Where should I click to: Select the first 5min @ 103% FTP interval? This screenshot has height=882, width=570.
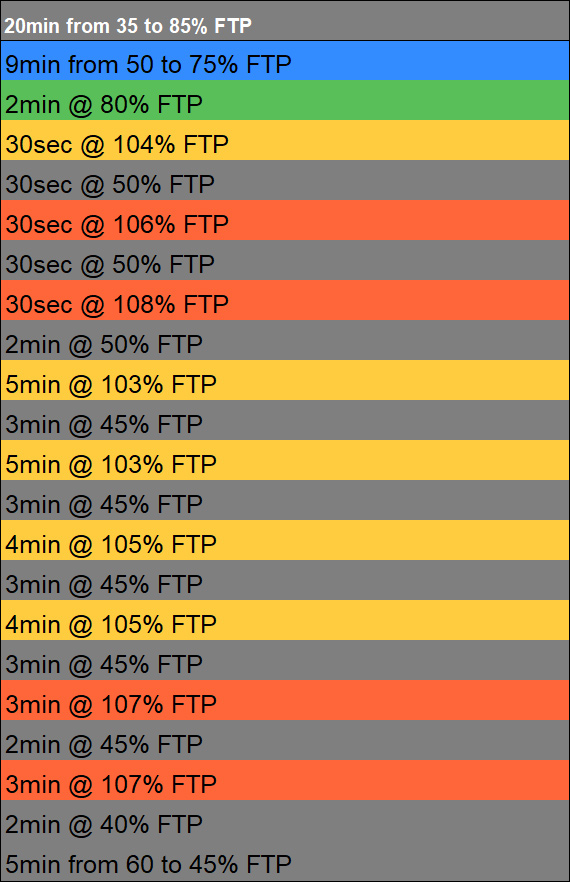pos(285,380)
